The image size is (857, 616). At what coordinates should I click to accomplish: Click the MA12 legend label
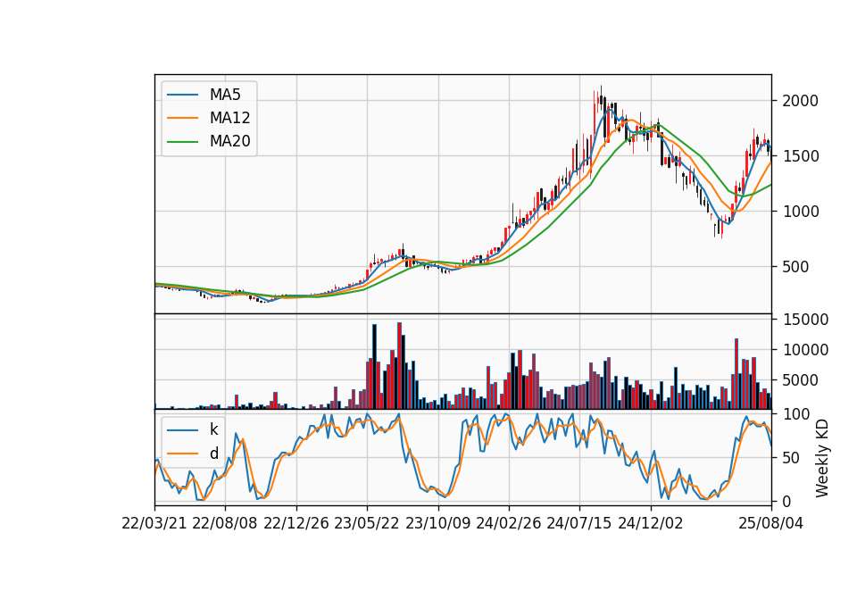pyautogui.click(x=229, y=118)
